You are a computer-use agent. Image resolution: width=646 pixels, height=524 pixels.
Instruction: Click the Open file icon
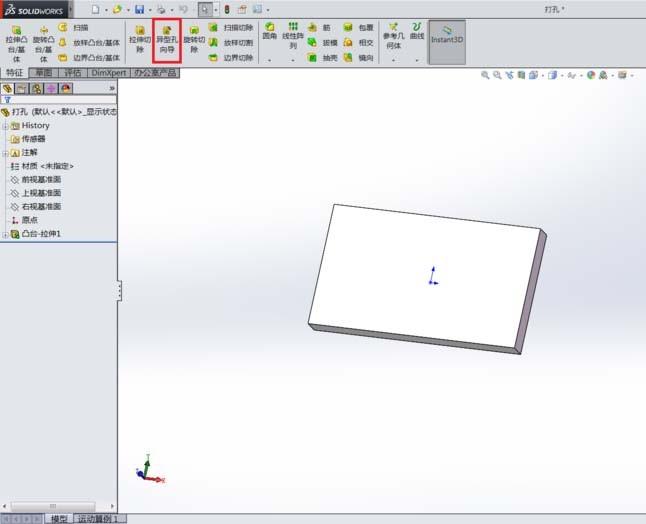click(117, 9)
